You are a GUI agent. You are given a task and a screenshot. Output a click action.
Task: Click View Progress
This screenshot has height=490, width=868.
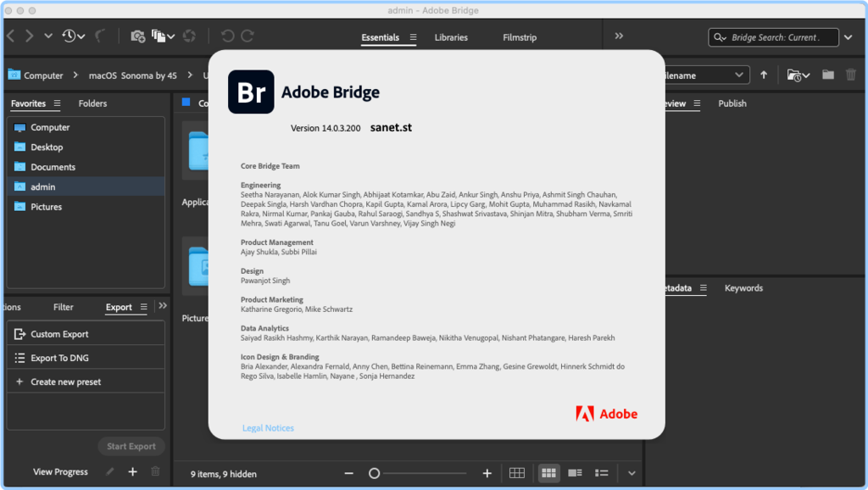60,471
